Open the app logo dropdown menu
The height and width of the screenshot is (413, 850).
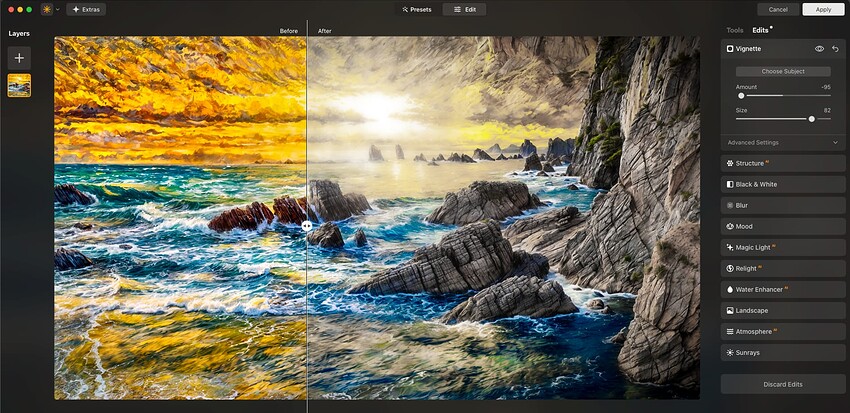[50, 9]
